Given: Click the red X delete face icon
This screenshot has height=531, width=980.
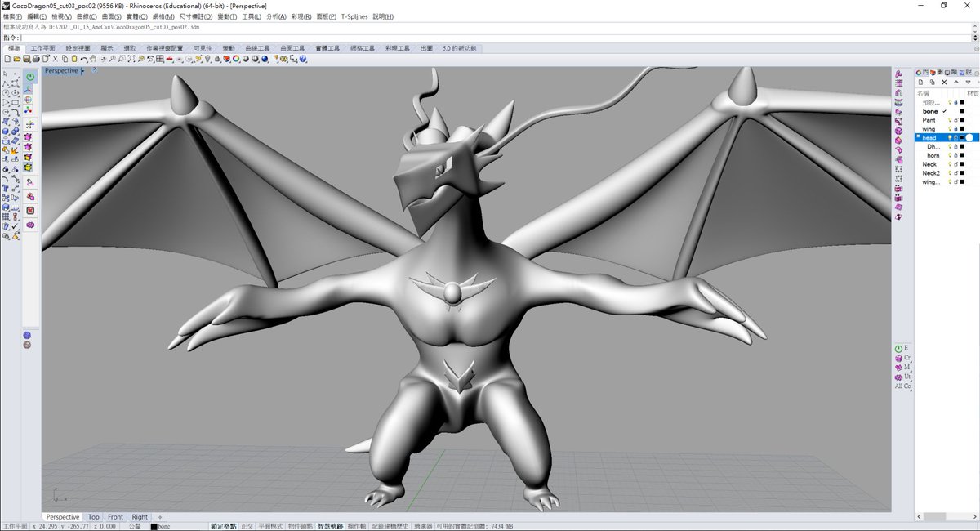Looking at the screenshot, I should click(x=31, y=210).
